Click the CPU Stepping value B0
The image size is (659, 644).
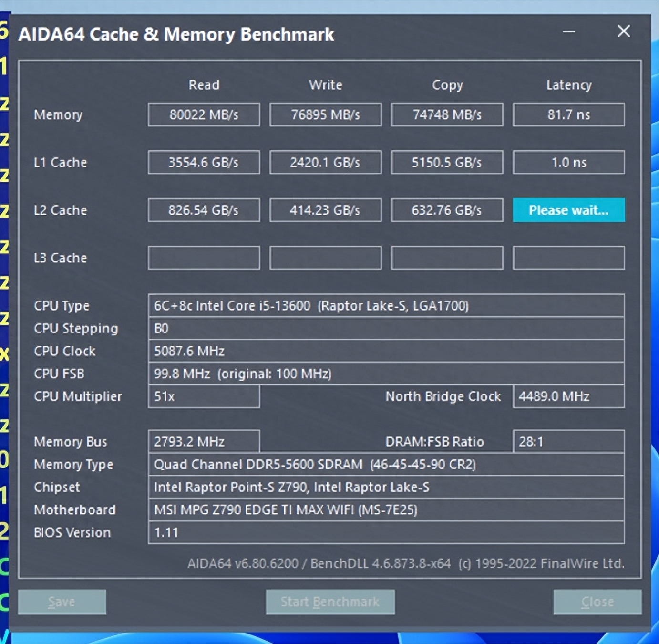click(x=386, y=328)
